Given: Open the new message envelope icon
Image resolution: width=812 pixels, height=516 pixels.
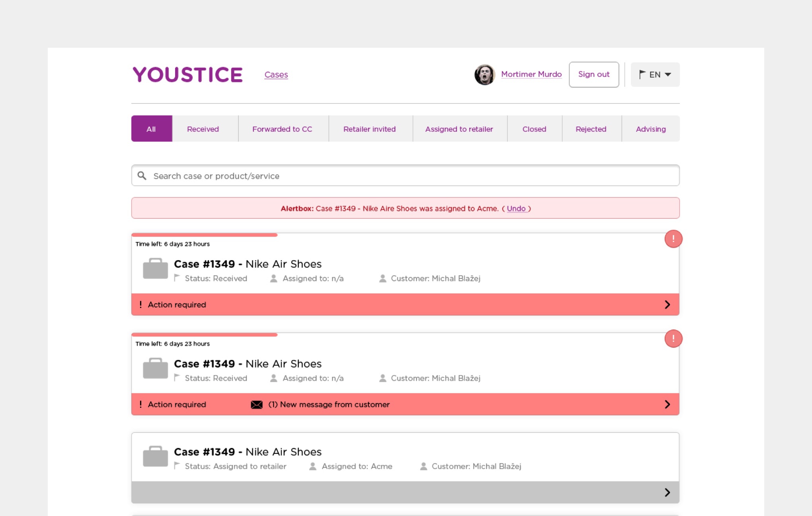Looking at the screenshot, I should pyautogui.click(x=256, y=405).
